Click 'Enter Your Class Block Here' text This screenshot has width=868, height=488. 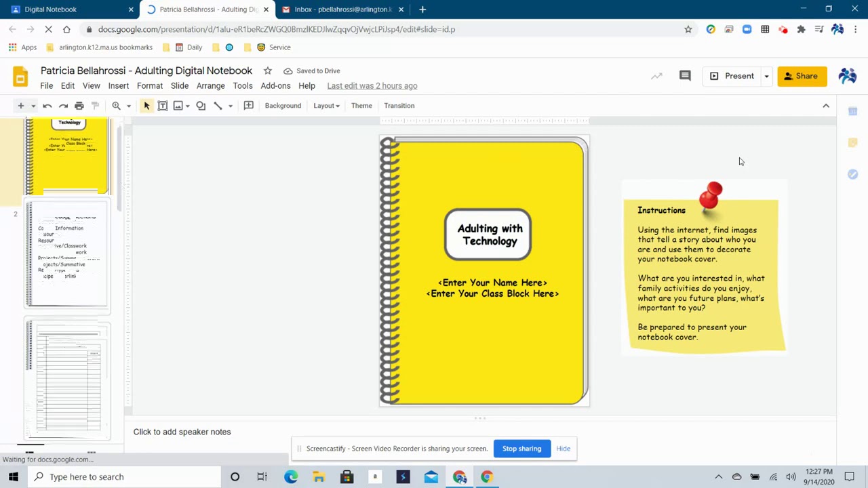[492, 293]
